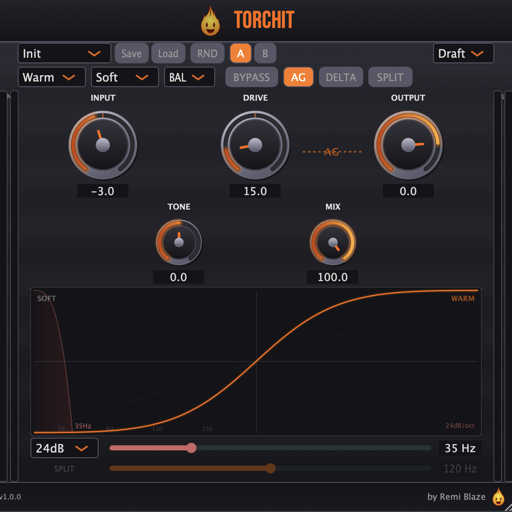512x512 pixels.
Task: Open the Init preset dropdown
Action: point(64,53)
